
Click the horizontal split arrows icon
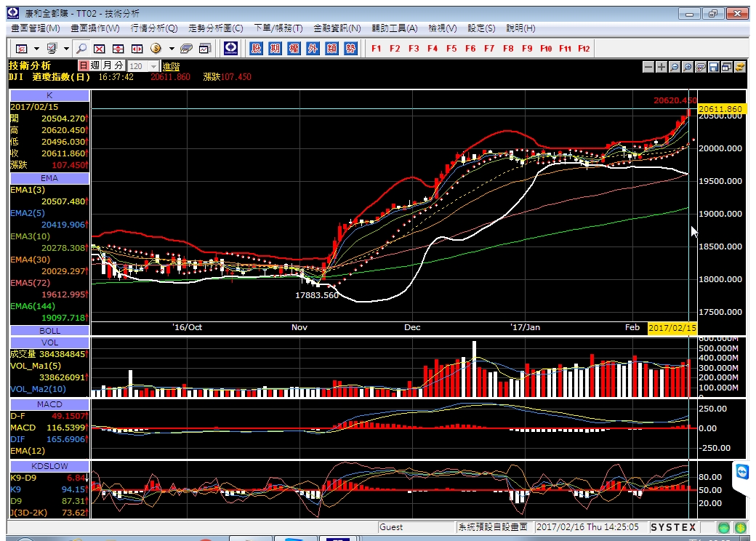click(x=137, y=48)
